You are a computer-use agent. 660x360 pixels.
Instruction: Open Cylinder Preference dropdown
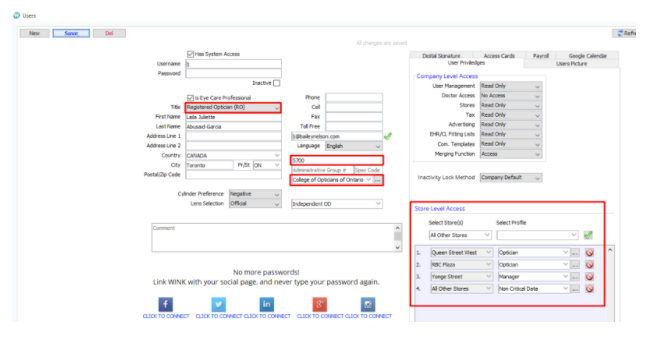click(x=255, y=194)
